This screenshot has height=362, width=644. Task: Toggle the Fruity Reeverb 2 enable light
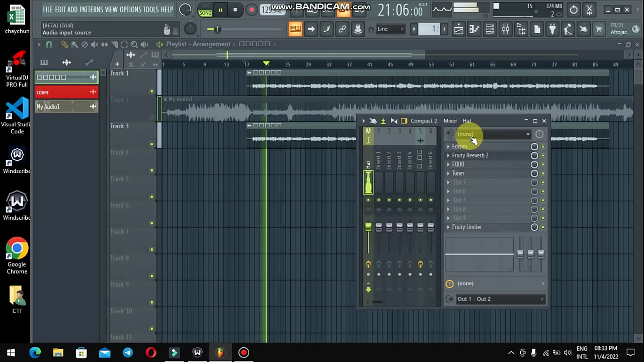[x=543, y=155]
